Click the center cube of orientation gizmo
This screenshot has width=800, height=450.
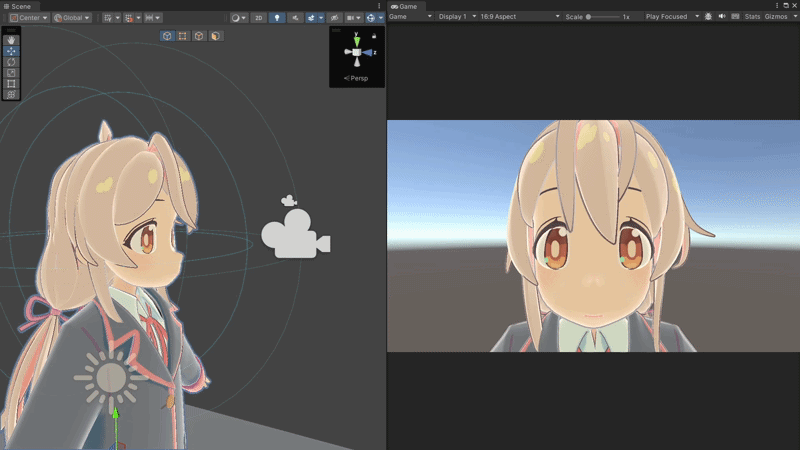(357, 52)
